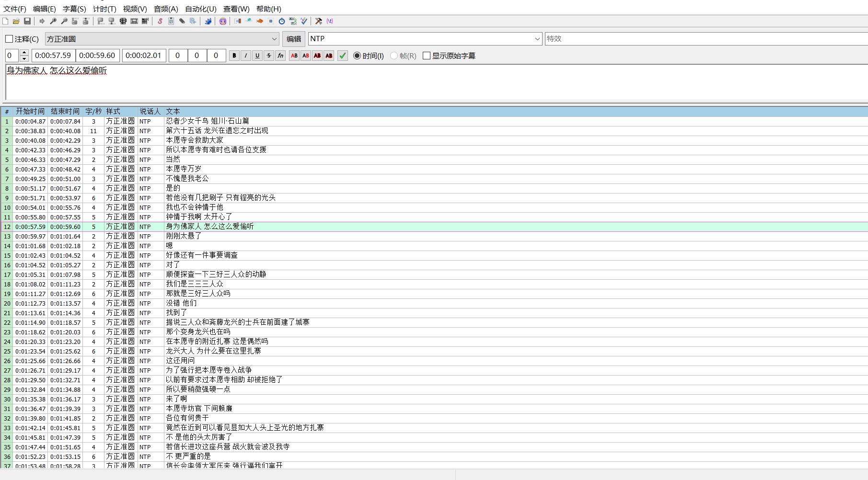Zoom in the video with magnifier plus
The width and height of the screenshot is (868, 480).
click(53, 21)
